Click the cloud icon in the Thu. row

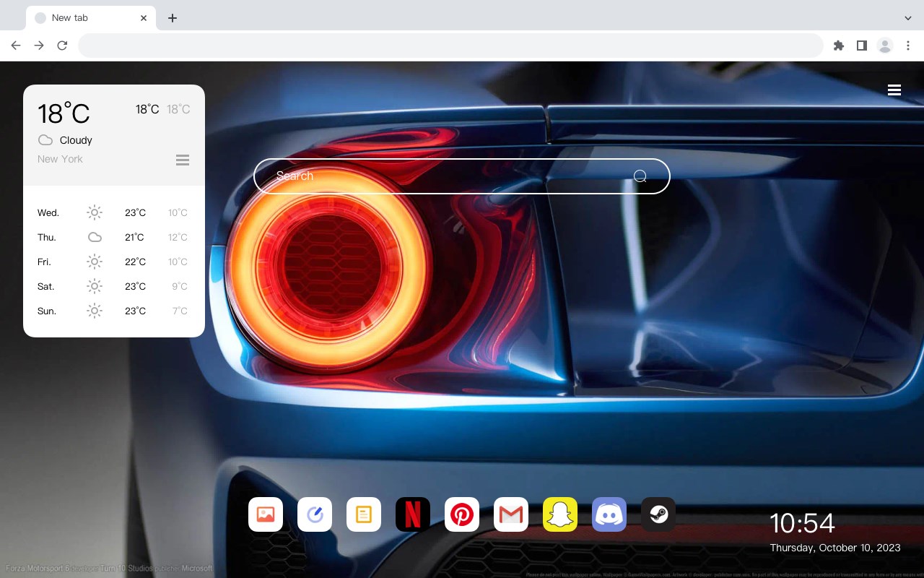(x=95, y=237)
